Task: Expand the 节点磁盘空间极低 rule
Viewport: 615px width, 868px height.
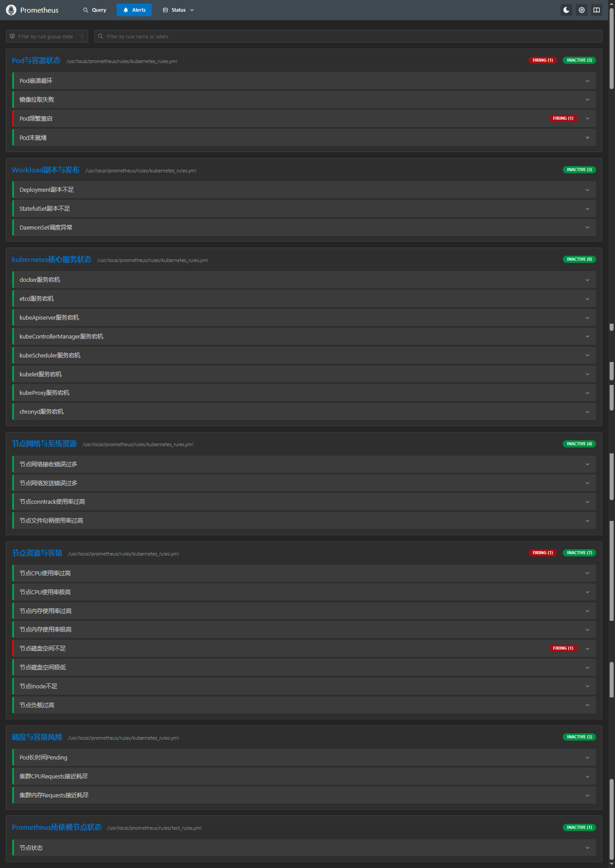Action: (x=304, y=668)
